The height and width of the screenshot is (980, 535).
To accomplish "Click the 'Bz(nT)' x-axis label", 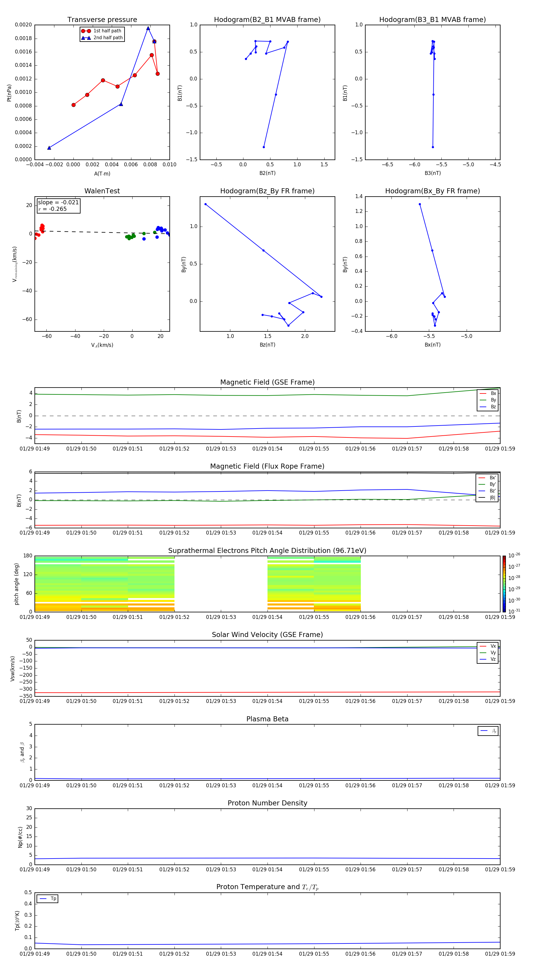I will point(267,345).
